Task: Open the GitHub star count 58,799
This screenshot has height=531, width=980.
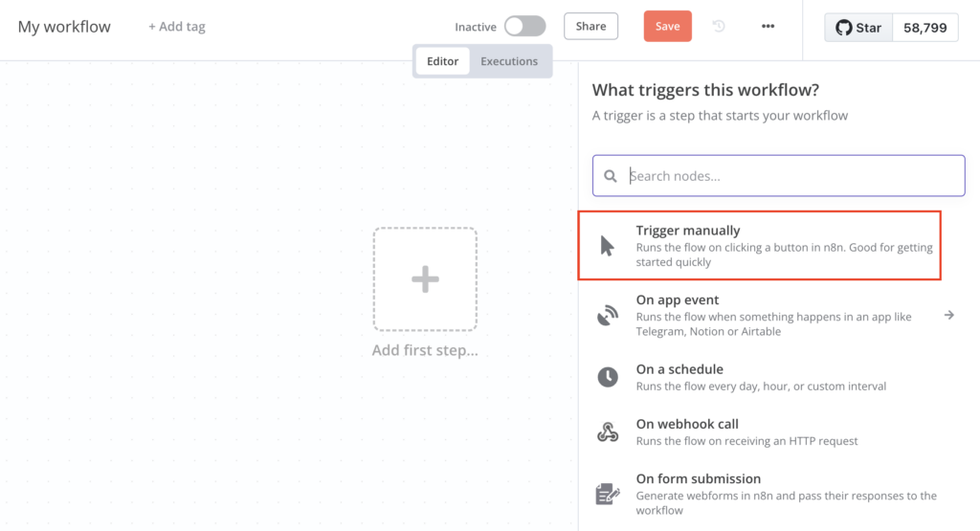Action: pyautogui.click(x=924, y=28)
